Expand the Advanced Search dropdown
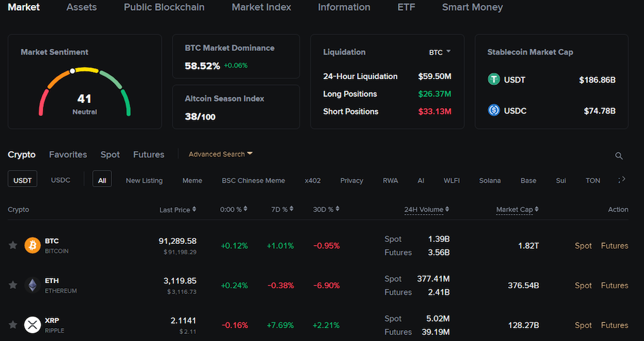 click(220, 154)
